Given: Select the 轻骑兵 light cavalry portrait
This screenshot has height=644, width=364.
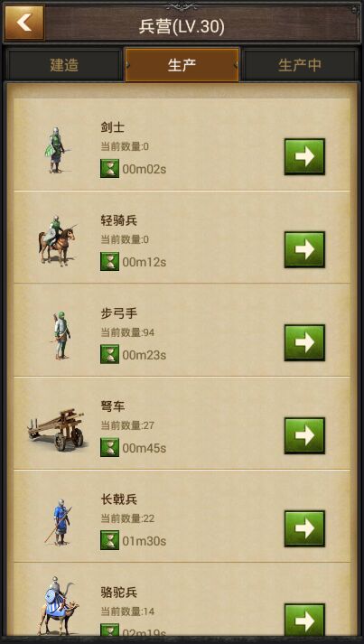Looking at the screenshot, I should point(58,240).
